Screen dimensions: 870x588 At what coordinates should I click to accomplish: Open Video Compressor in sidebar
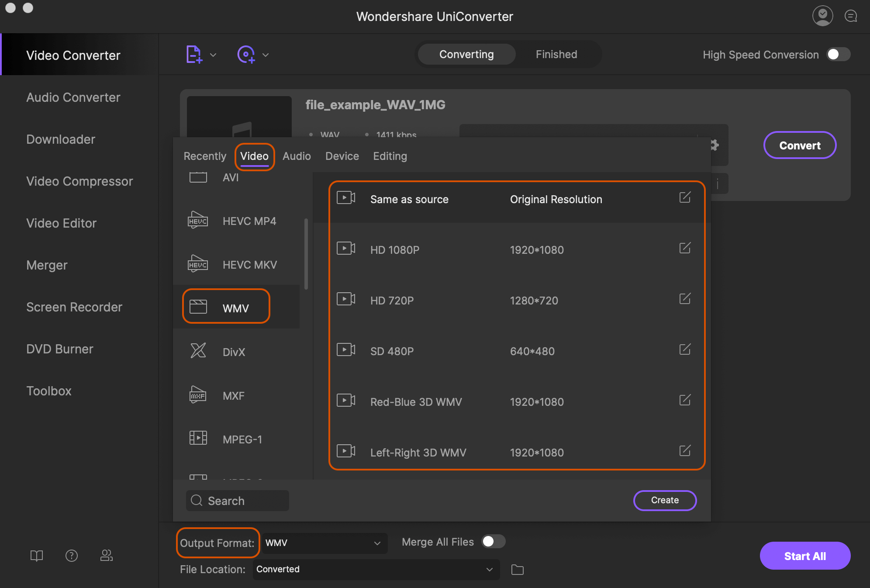(79, 181)
